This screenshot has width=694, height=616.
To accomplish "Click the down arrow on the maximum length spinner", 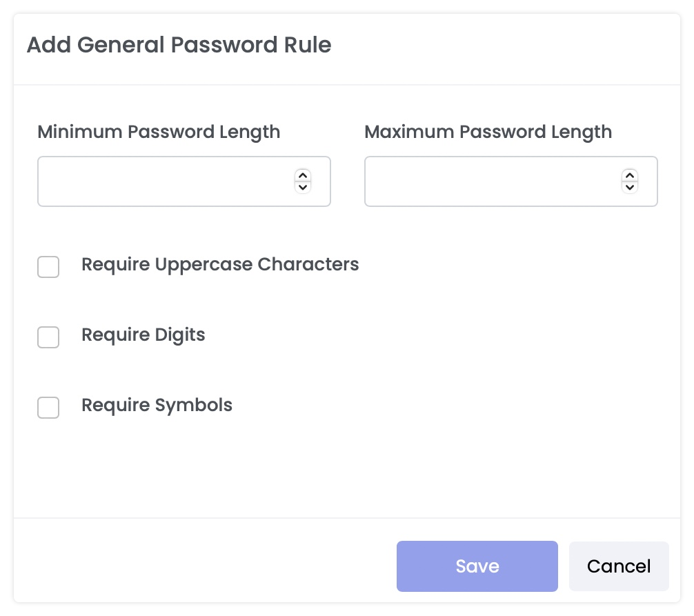I will pos(629,186).
